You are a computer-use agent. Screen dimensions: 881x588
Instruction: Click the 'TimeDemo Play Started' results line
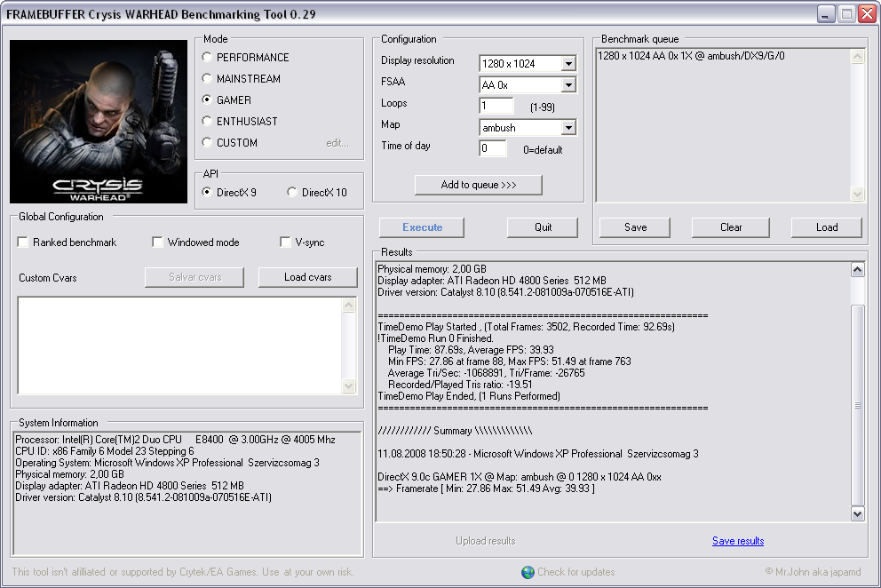(527, 327)
